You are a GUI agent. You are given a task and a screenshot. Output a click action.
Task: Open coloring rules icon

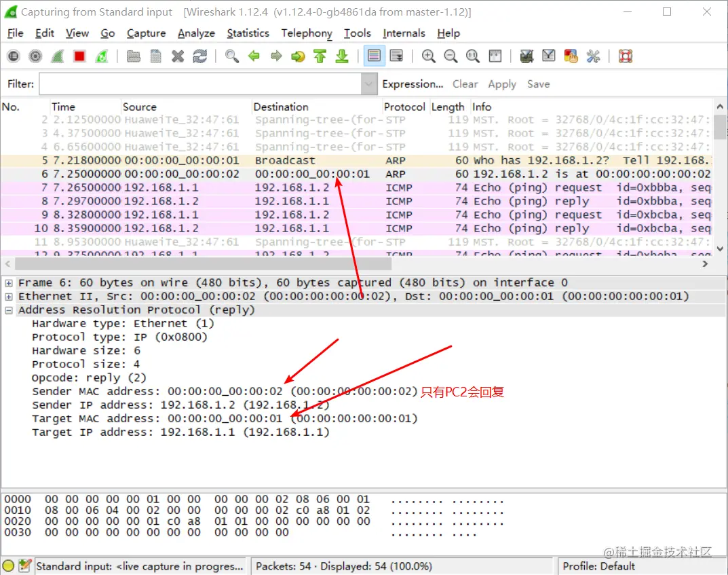tap(571, 56)
